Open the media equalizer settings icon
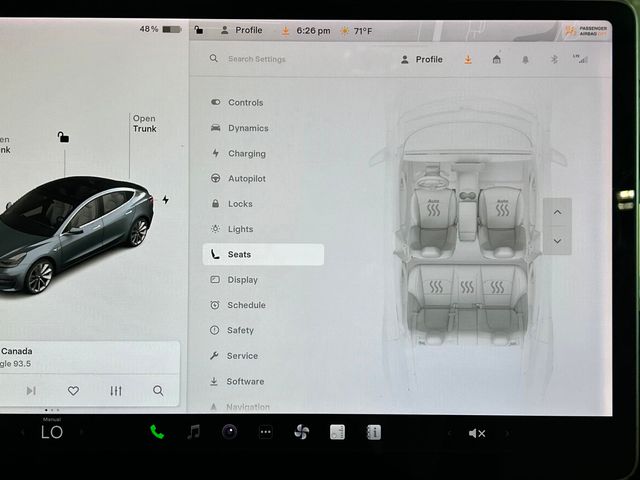 [x=116, y=391]
